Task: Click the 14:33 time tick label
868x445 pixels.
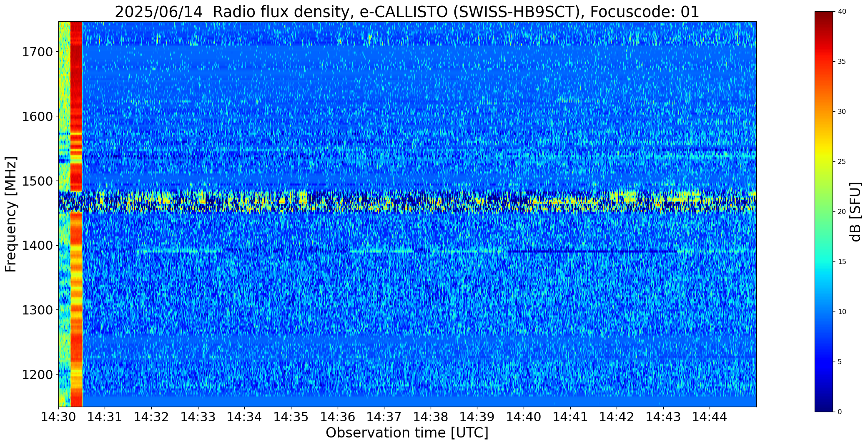Action: pyautogui.click(x=198, y=417)
